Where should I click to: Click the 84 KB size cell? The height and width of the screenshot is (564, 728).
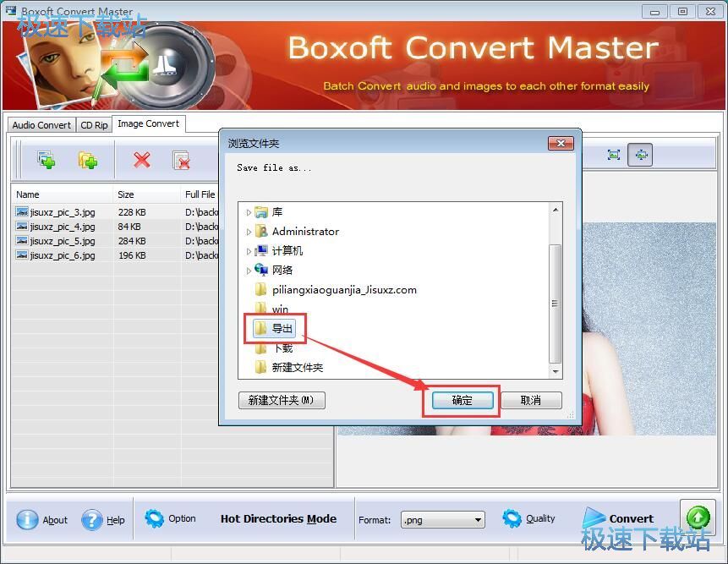[x=129, y=227]
